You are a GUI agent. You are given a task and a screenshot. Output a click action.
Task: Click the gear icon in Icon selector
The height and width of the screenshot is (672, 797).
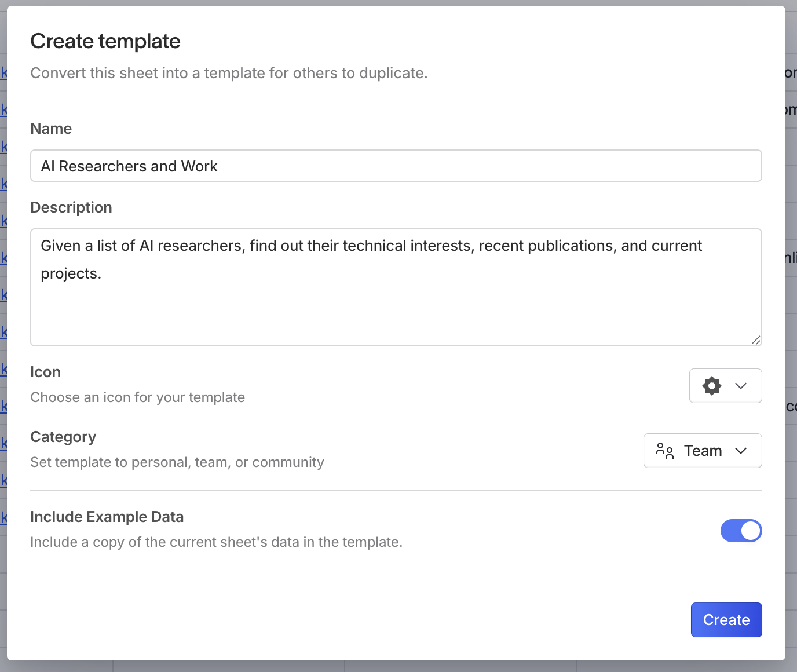point(711,386)
